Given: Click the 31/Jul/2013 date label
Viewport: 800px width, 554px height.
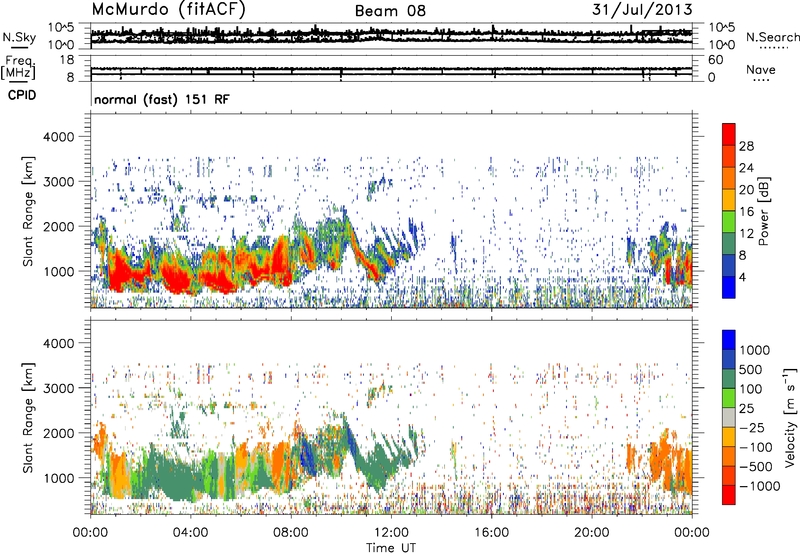Looking at the screenshot, I should click(642, 9).
